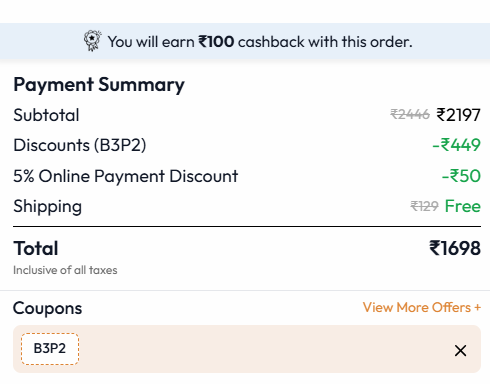Click the struck-through ₹129 shipping fee
This screenshot has height=384, width=490.
tap(424, 206)
